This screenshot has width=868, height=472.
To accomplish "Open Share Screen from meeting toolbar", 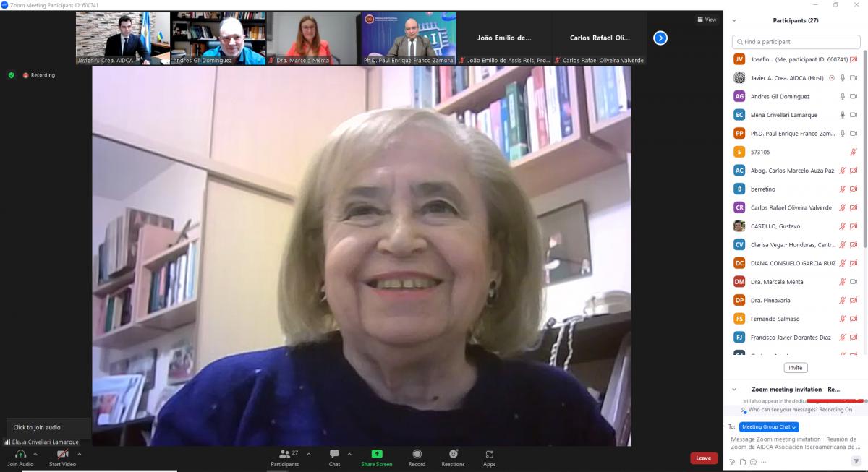I will (x=376, y=454).
